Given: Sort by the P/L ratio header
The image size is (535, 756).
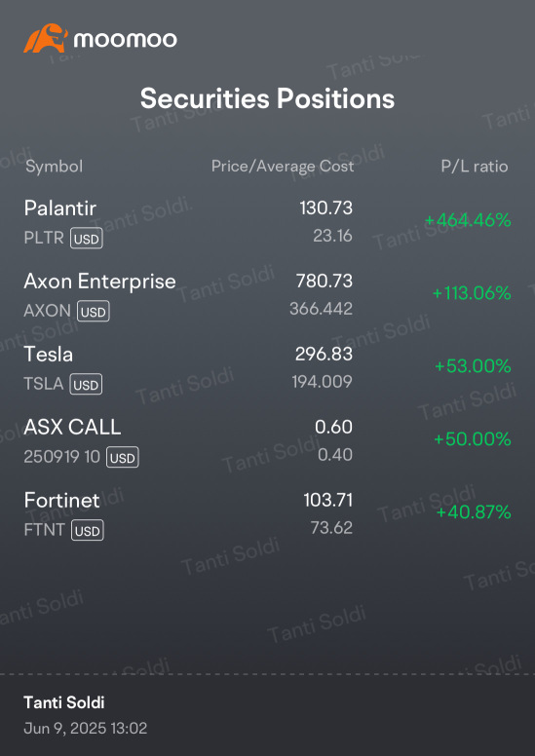Looking at the screenshot, I should click(475, 167).
